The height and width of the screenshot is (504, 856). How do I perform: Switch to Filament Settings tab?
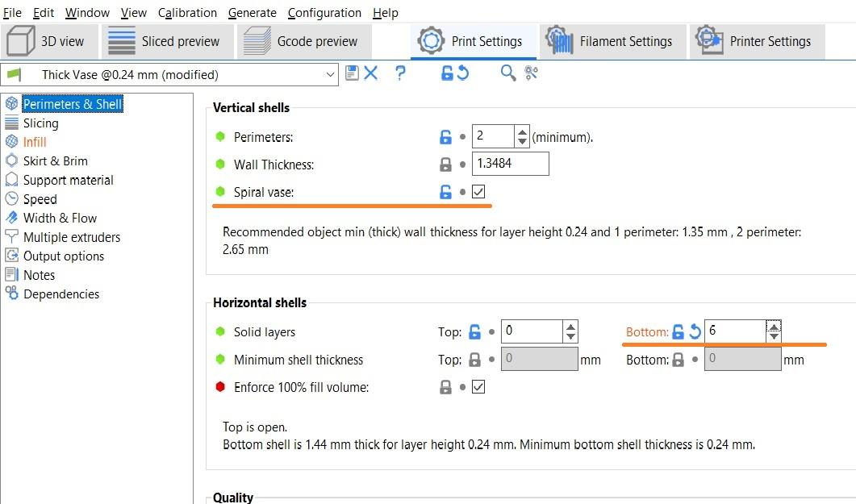click(x=612, y=41)
